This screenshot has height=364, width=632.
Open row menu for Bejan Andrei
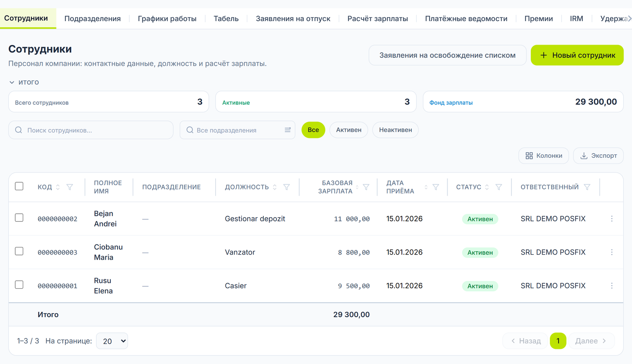(612, 219)
